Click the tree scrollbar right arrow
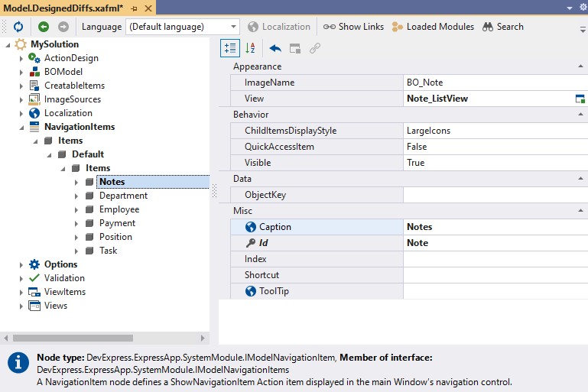588x392 pixels. pyautogui.click(x=203, y=338)
